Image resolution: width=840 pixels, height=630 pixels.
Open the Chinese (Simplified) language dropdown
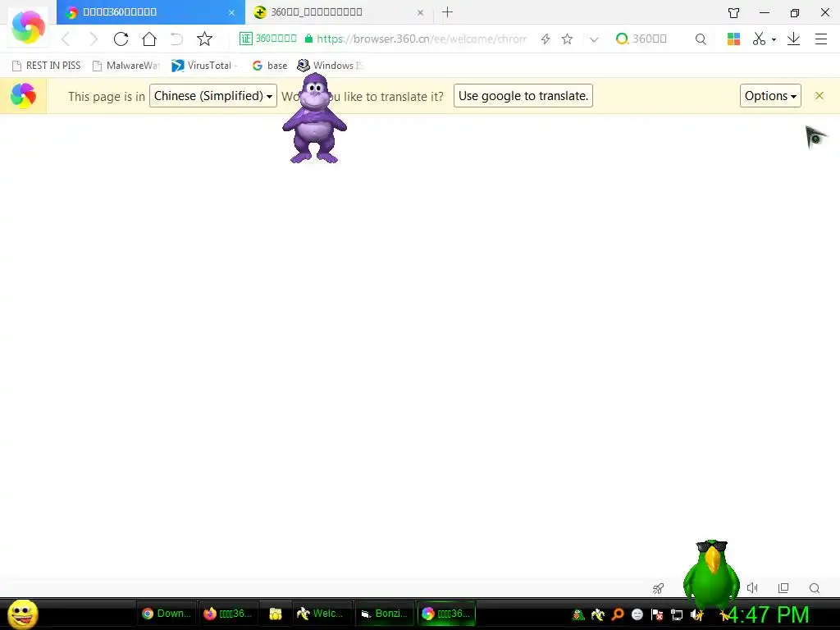(213, 96)
